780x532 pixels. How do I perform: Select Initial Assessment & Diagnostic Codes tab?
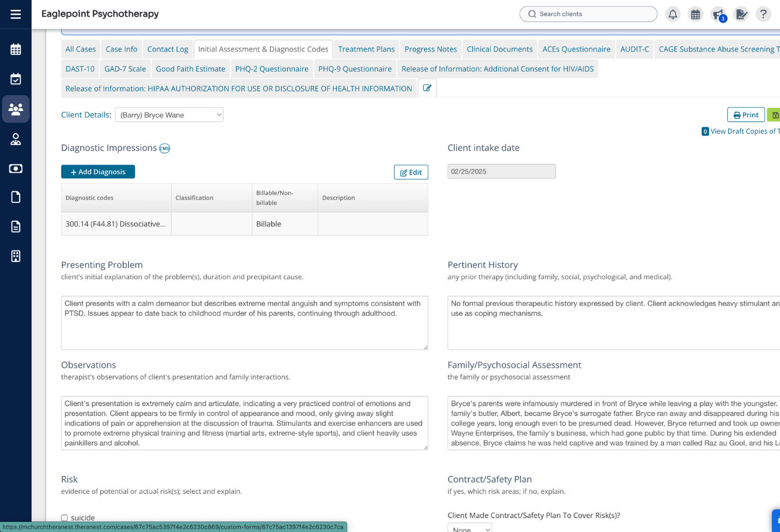[263, 49]
